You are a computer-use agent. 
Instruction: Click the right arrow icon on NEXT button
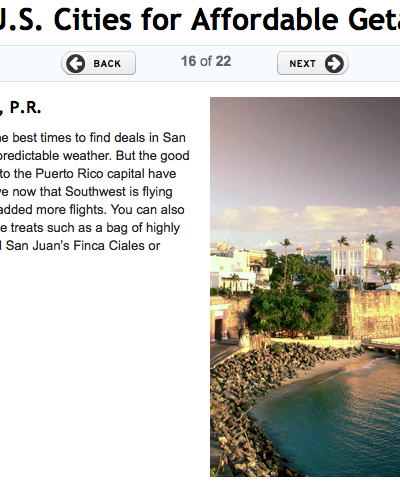[x=334, y=63]
